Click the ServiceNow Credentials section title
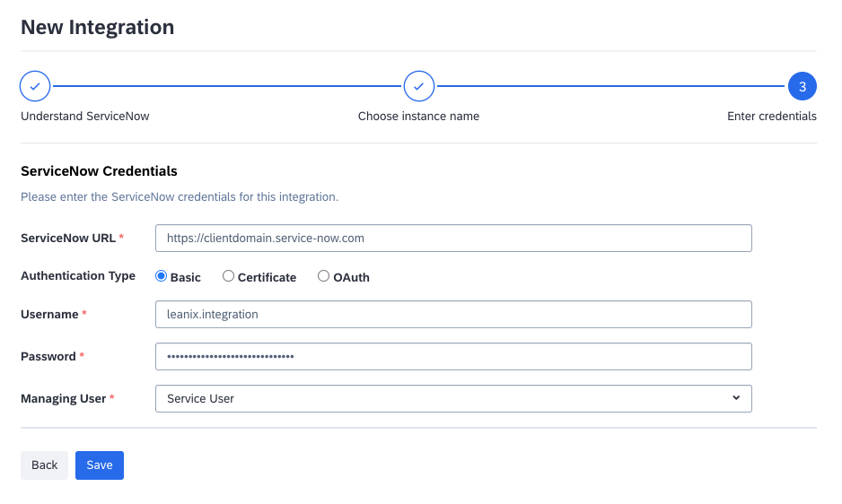842x504 pixels. [99, 171]
